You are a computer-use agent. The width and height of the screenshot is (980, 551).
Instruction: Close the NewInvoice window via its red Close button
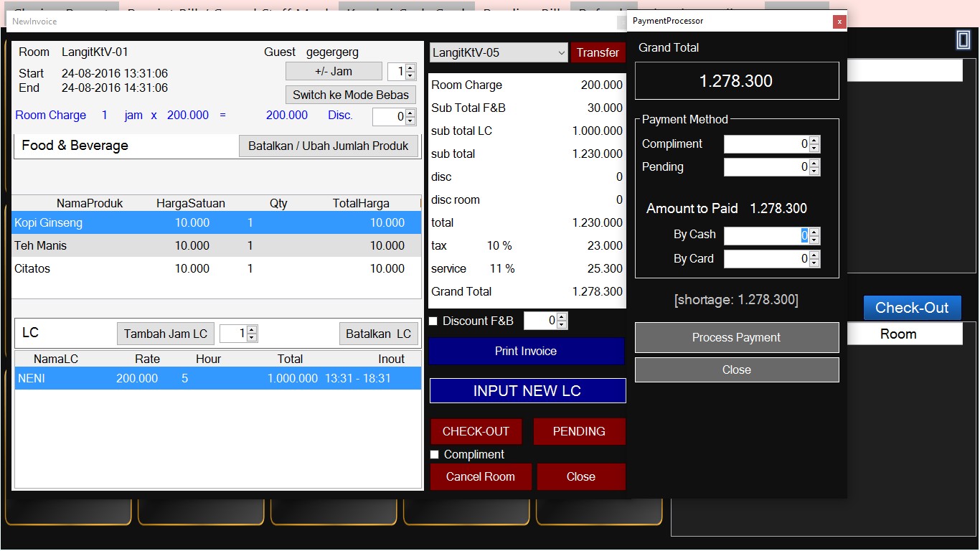click(581, 477)
